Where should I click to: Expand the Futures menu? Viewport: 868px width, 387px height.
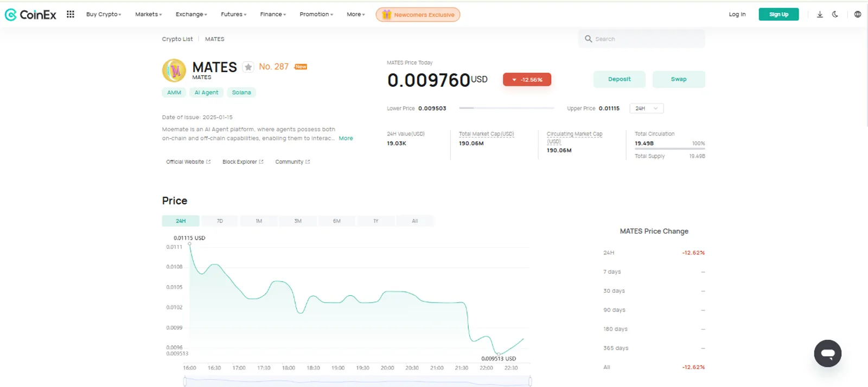click(x=234, y=15)
